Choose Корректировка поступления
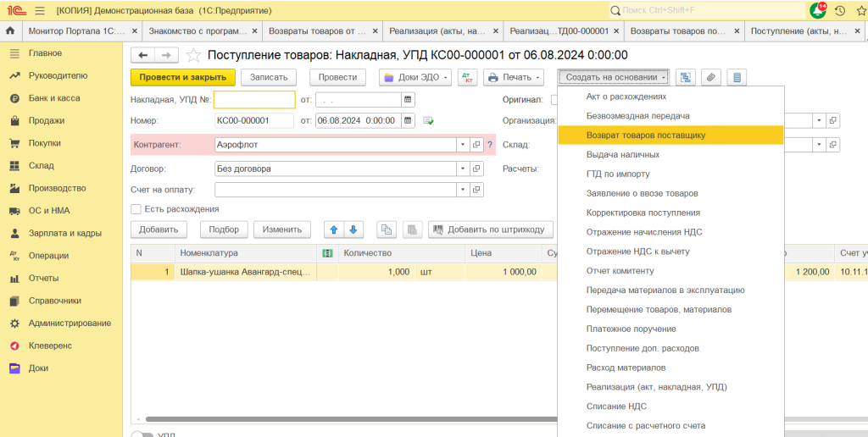This screenshot has height=437, width=868. (x=670, y=213)
